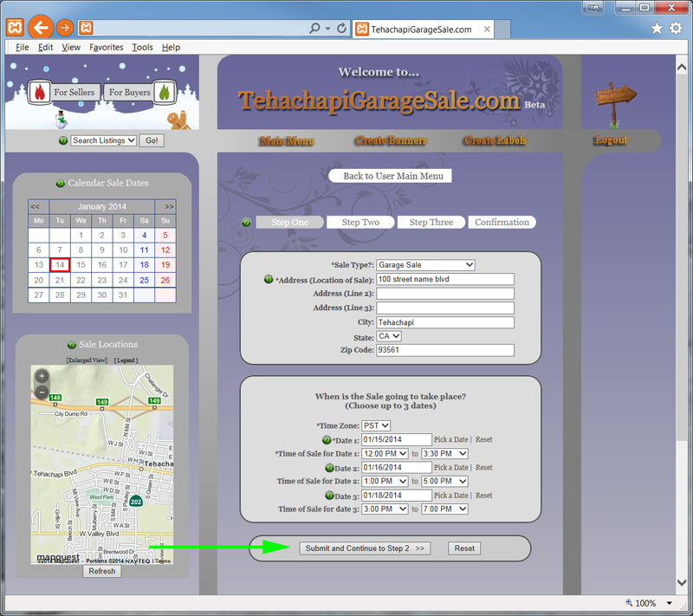Image resolution: width=693 pixels, height=616 pixels.
Task: Click the Legend map link
Action: (x=126, y=360)
